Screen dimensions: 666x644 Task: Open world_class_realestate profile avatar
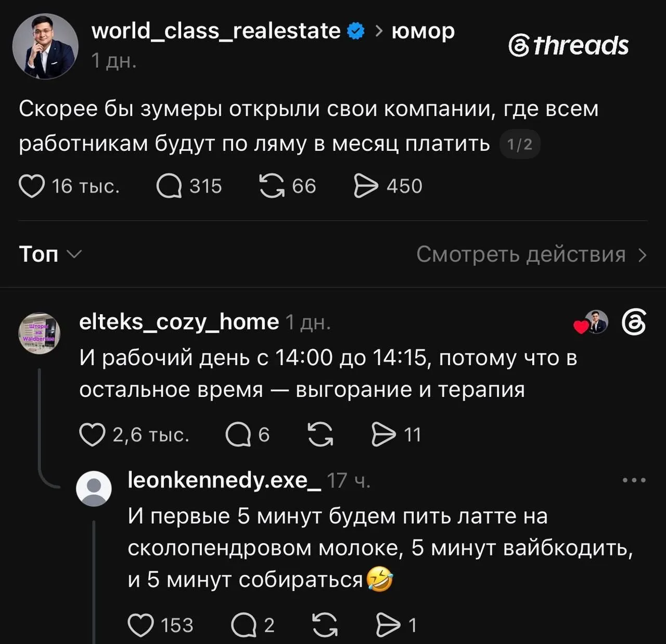[x=45, y=46]
